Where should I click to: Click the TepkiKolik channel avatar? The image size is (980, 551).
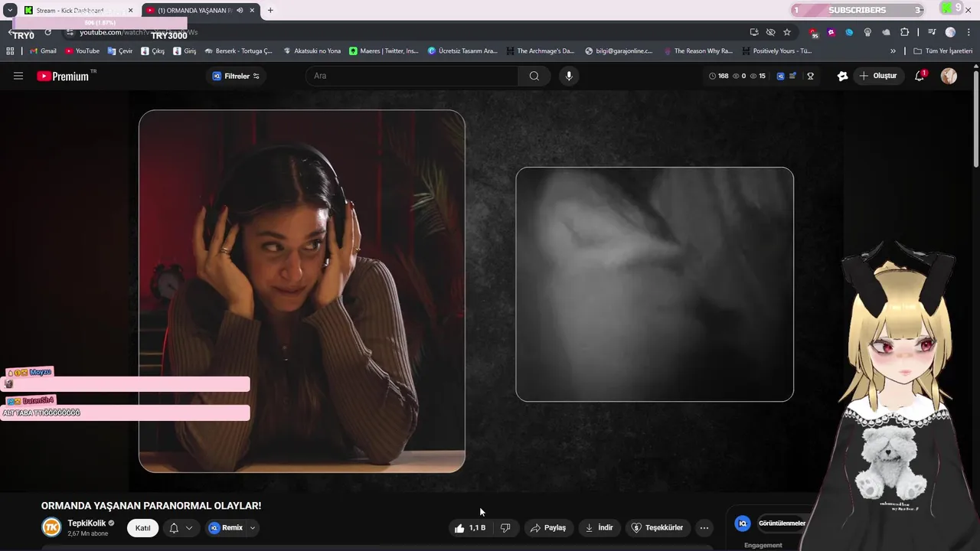(51, 527)
